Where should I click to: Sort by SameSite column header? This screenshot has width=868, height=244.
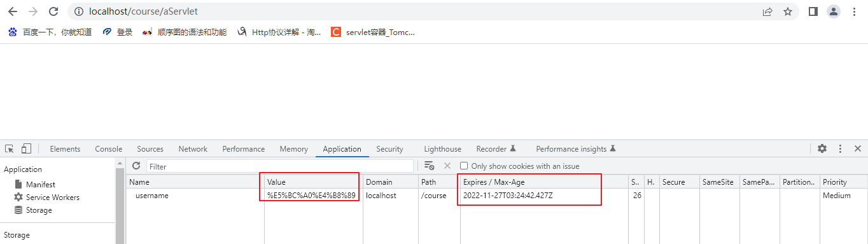(719, 182)
